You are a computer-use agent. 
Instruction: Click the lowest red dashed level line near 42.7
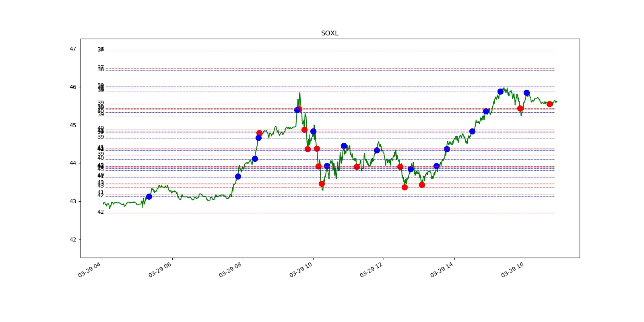pyautogui.click(x=330, y=213)
